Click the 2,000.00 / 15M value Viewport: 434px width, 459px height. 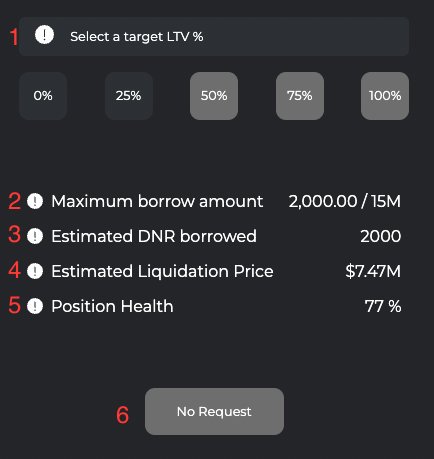point(345,201)
